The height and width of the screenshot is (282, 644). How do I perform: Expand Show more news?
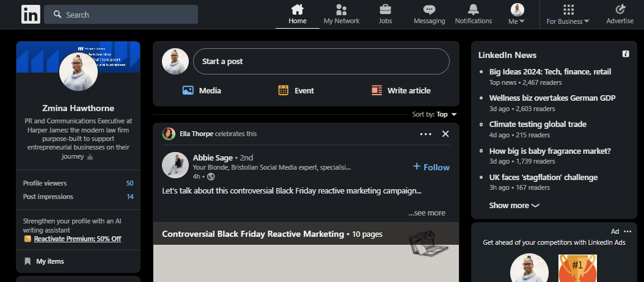[514, 205]
